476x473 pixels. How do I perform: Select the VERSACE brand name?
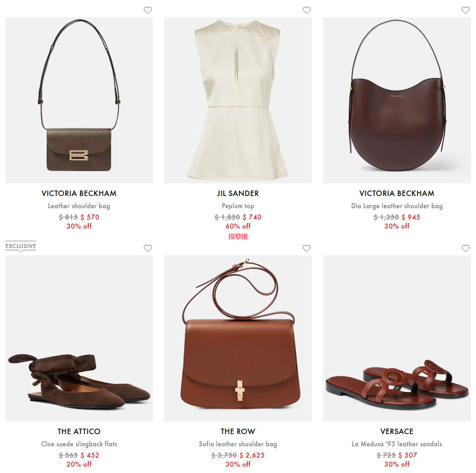click(397, 431)
